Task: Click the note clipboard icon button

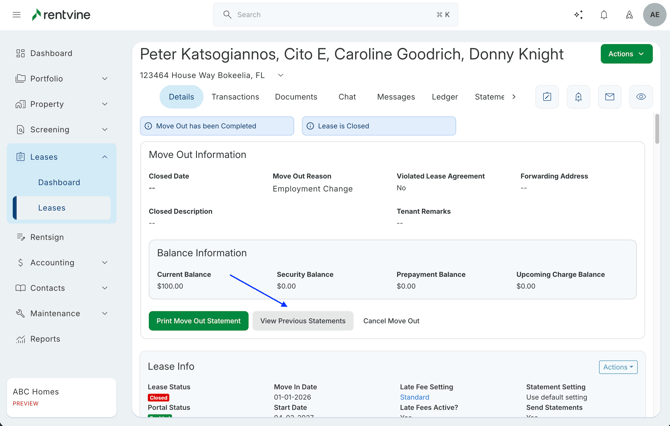Action: pyautogui.click(x=547, y=97)
